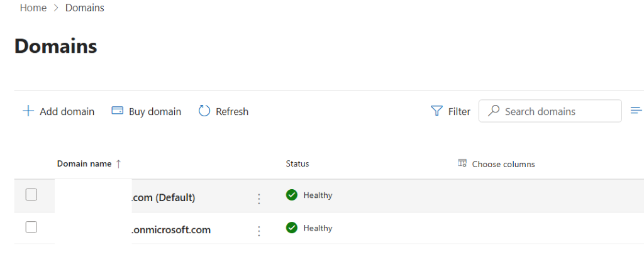Click the Add domain button label
The image size is (644, 274).
(67, 112)
